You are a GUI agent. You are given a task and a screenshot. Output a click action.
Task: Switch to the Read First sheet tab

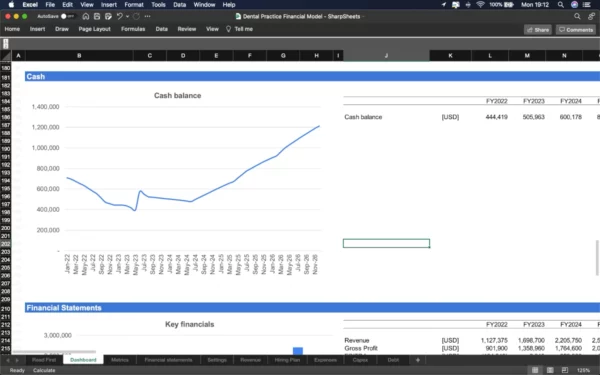44,360
